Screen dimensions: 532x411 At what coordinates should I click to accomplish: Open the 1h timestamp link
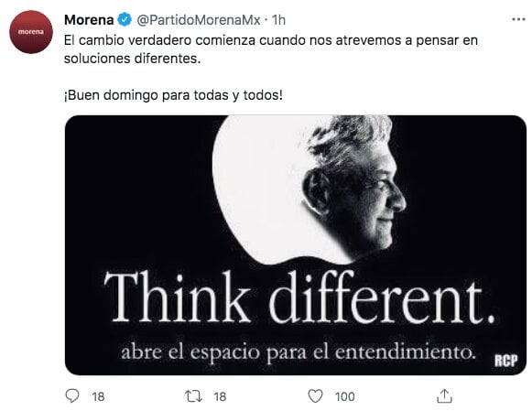coord(278,20)
